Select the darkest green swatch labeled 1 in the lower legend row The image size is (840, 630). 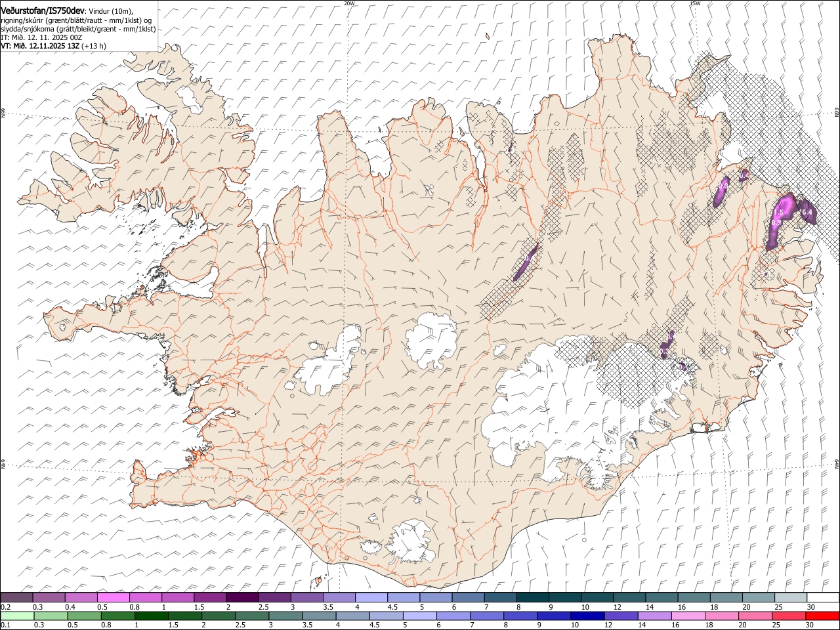click(151, 616)
